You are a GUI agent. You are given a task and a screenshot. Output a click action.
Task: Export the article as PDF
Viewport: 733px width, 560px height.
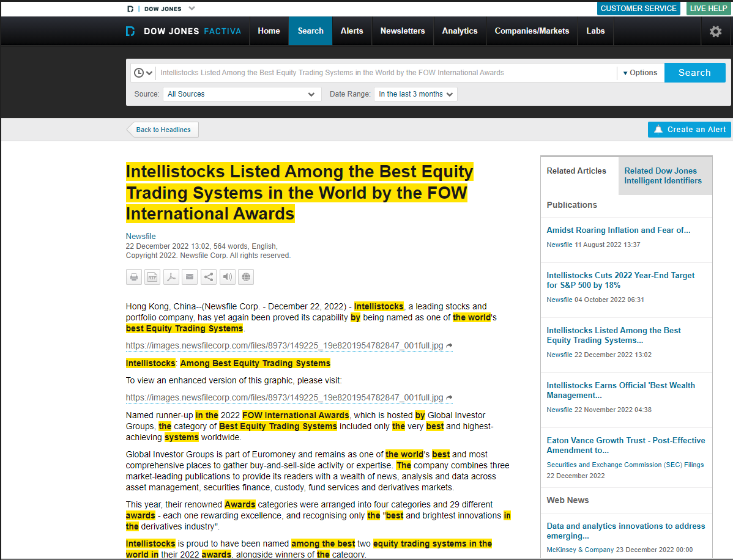coord(171,276)
